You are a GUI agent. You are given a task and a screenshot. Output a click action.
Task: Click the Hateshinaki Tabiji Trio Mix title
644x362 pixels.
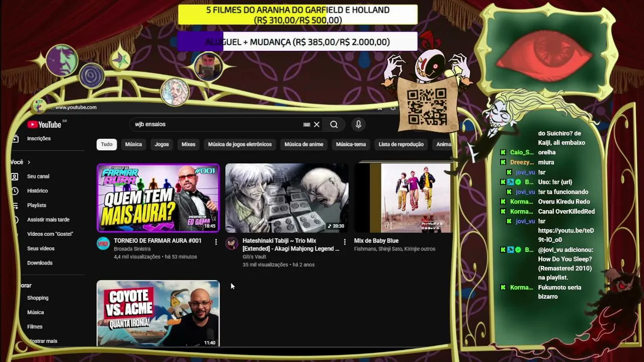coord(291,245)
